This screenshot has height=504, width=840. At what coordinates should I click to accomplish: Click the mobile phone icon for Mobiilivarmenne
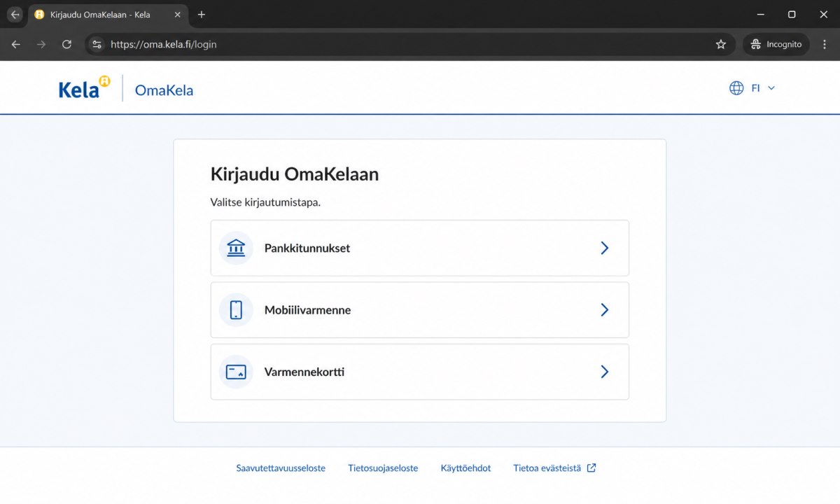(236, 309)
